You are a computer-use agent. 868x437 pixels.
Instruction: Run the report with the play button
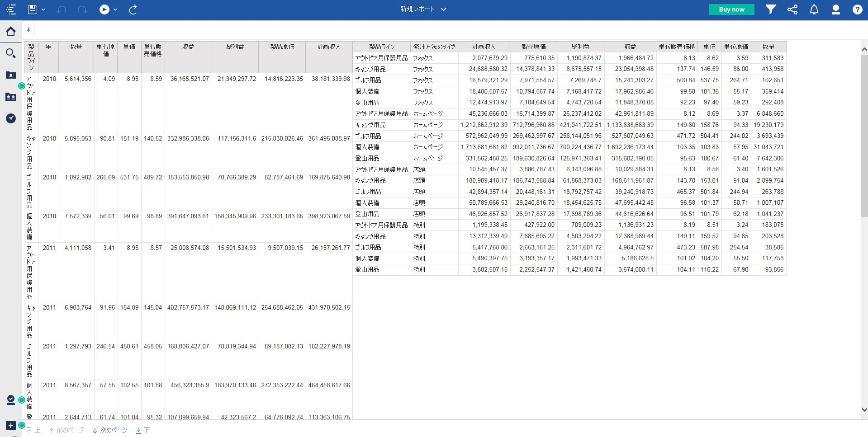[104, 9]
